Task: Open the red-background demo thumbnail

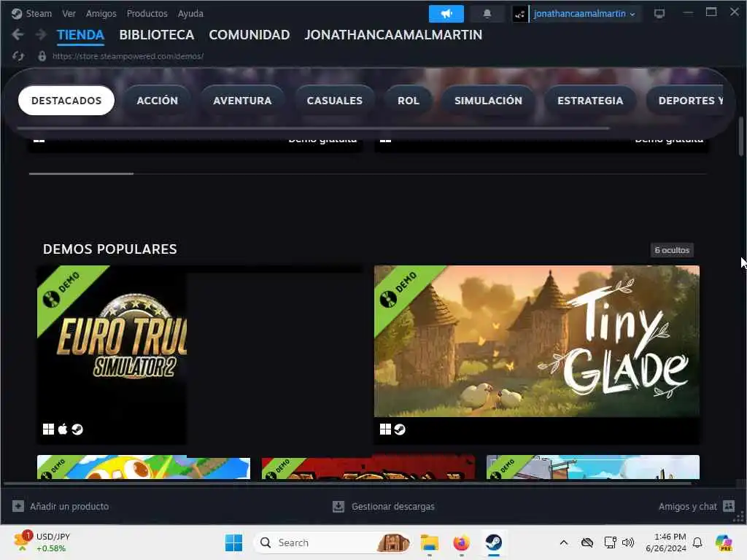Action: click(368, 467)
